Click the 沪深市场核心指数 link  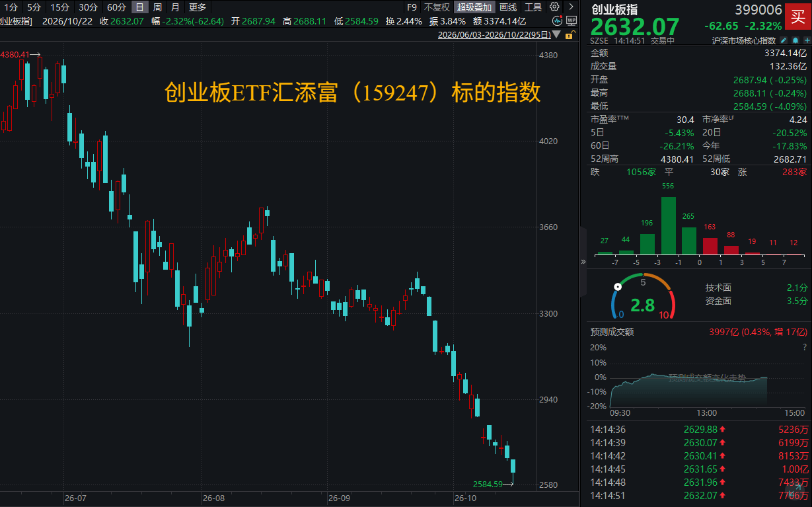tap(745, 40)
